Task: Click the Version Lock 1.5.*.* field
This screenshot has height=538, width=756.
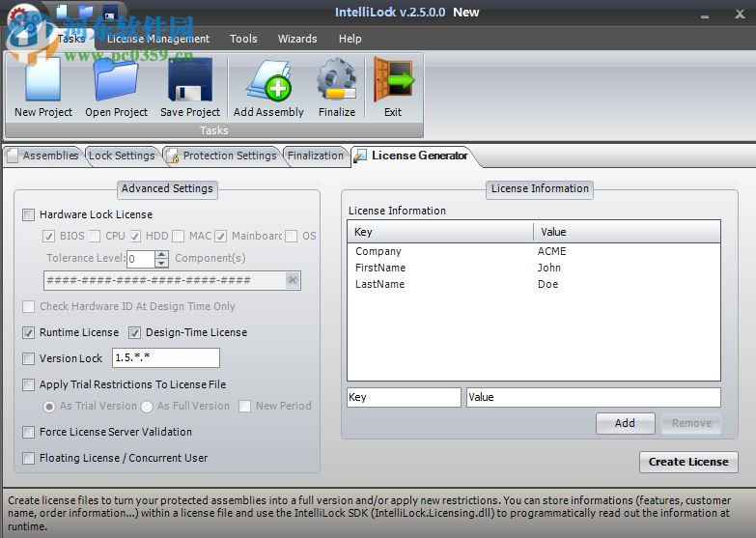Action: [x=166, y=357]
